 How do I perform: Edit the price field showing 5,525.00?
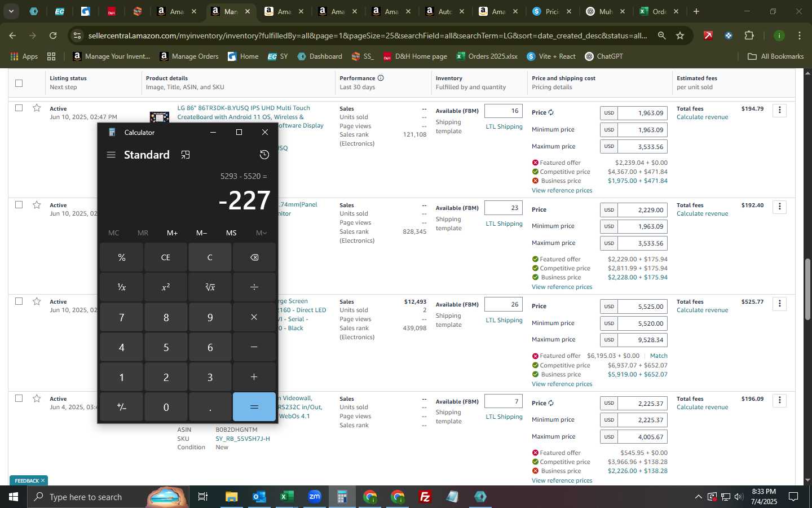click(x=643, y=306)
